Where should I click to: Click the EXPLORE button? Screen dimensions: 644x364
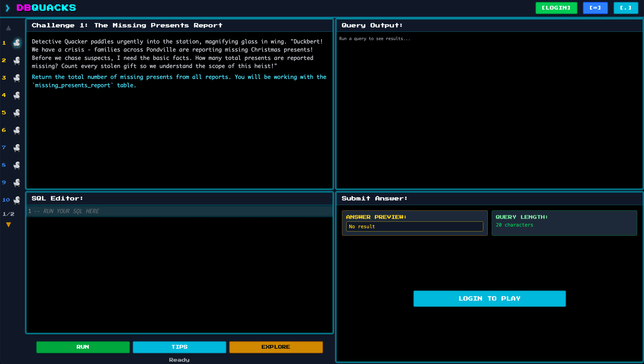276,347
